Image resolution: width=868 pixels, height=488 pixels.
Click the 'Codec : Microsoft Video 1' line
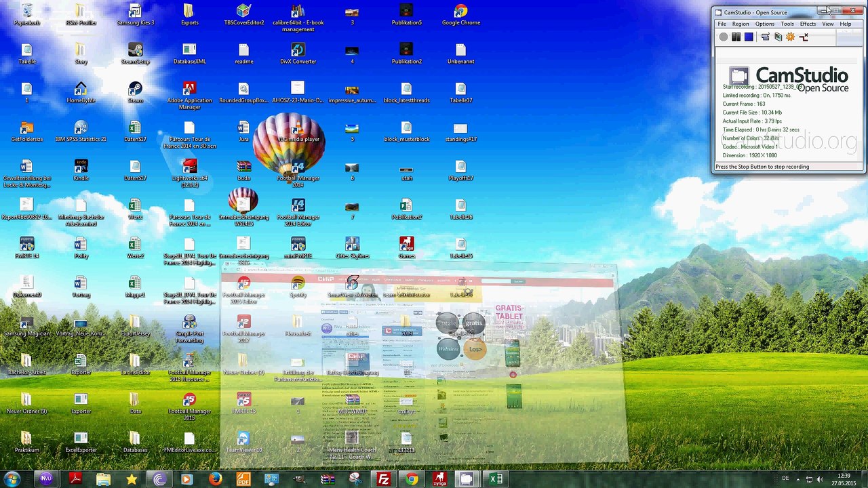point(750,147)
